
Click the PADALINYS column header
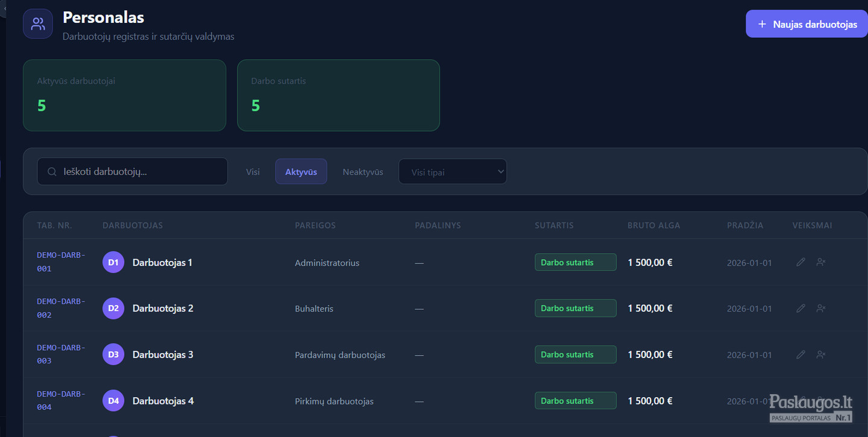click(438, 225)
